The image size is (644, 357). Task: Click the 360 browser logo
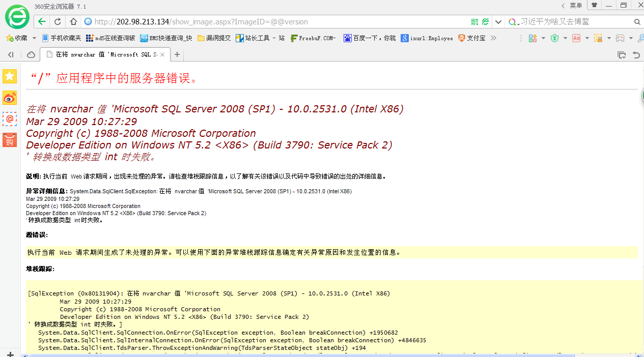point(17,17)
